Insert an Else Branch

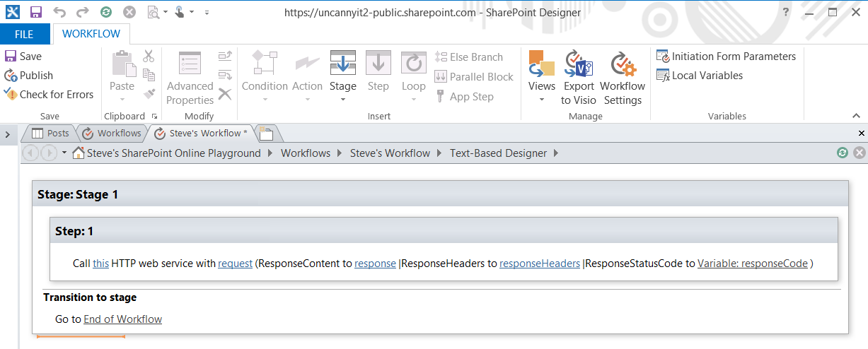pyautogui.click(x=468, y=57)
